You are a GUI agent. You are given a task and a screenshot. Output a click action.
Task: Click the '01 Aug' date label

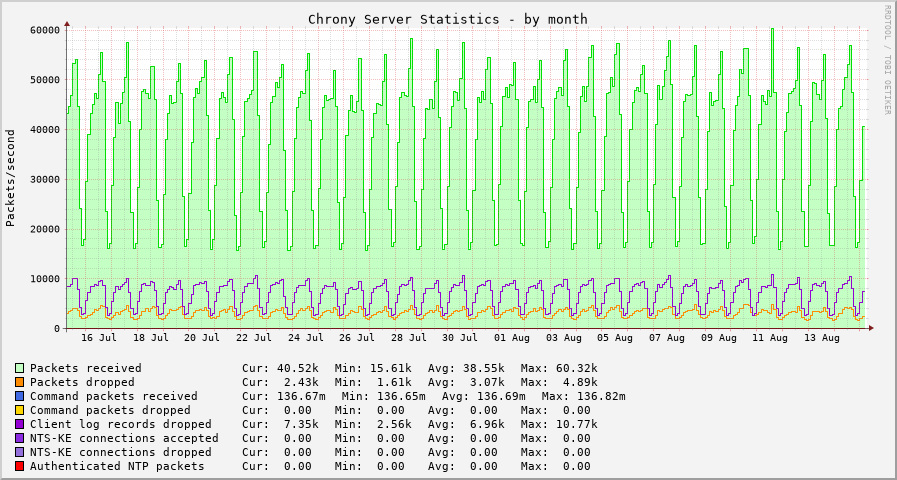coord(512,338)
